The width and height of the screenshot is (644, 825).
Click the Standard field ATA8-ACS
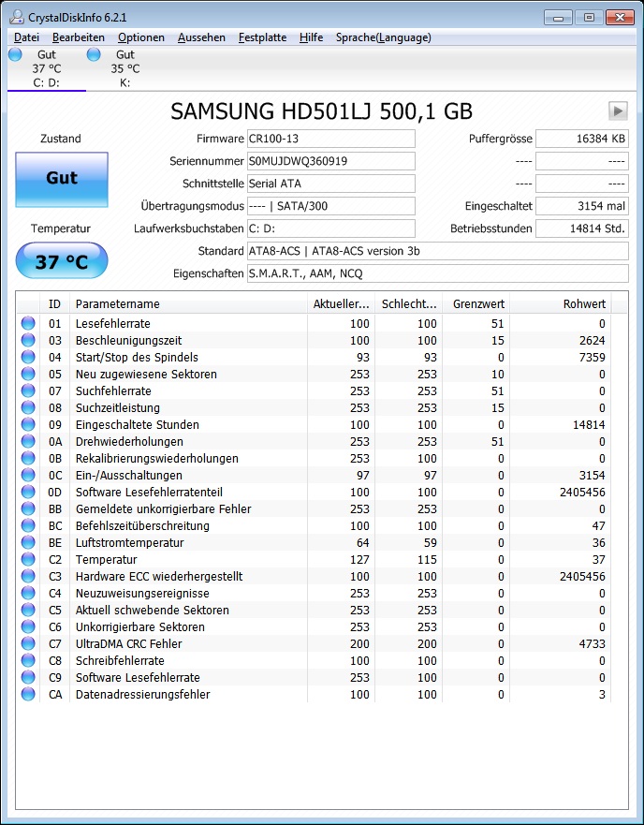[438, 251]
